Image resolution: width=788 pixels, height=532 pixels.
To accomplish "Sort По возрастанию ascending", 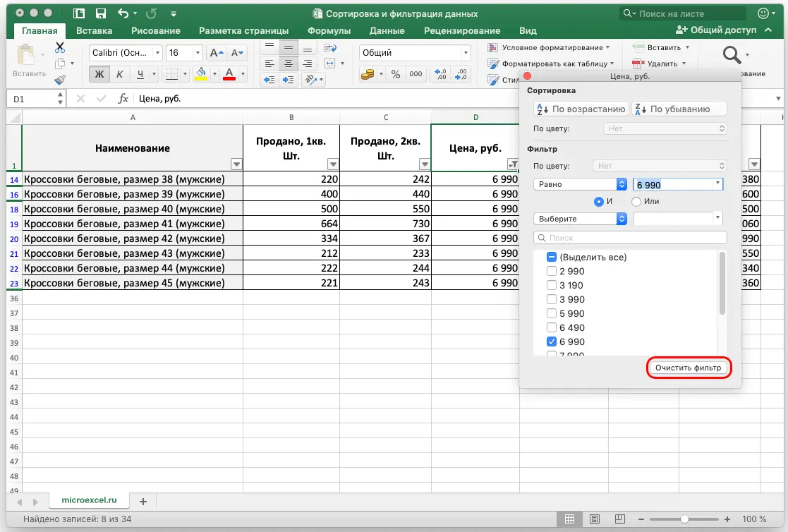I will (x=581, y=109).
